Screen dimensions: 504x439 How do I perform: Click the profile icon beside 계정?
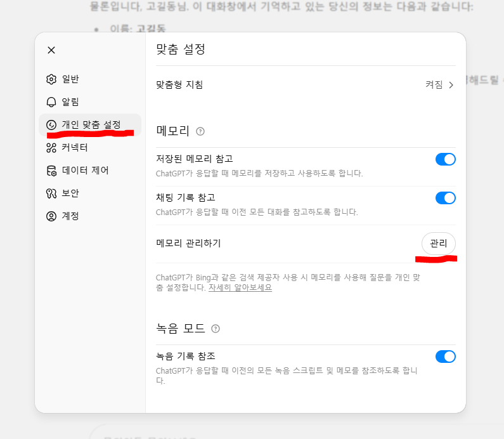coord(51,216)
